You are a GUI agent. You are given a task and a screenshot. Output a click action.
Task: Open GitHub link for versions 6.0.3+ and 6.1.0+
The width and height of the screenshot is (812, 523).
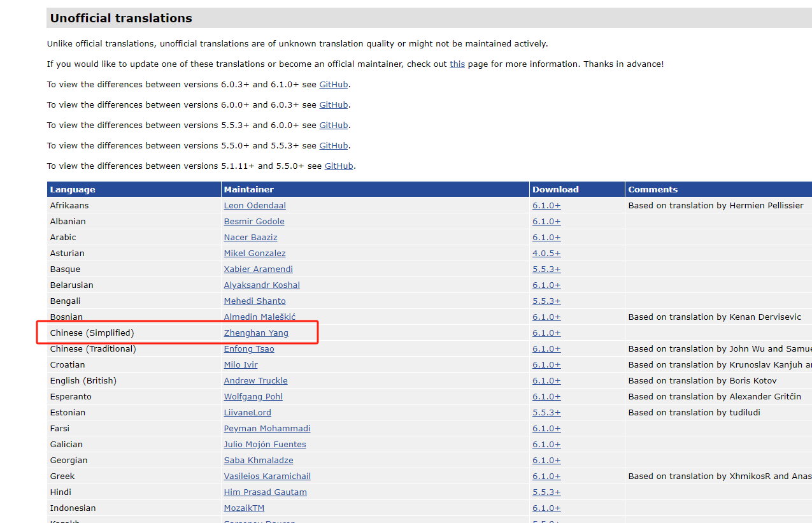click(x=333, y=85)
